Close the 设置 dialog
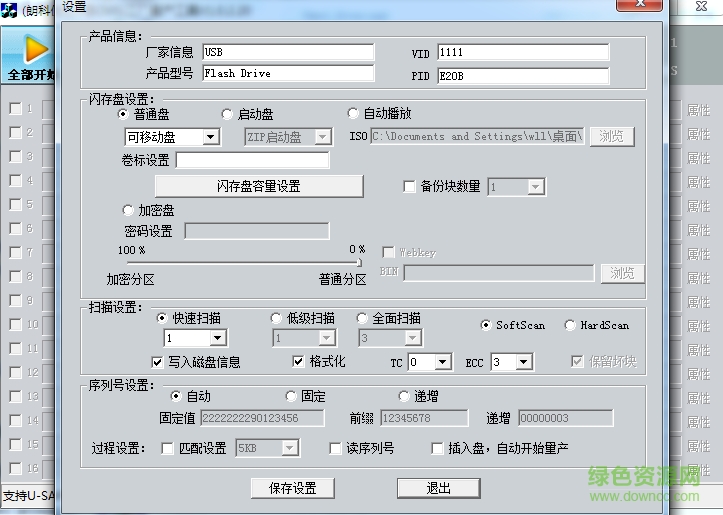723x515 pixels. tap(640, 4)
